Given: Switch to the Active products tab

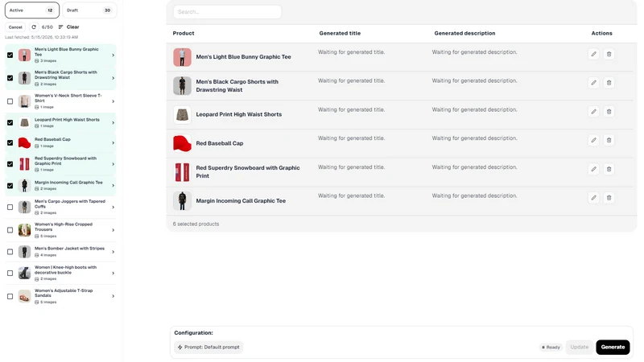Looking at the screenshot, I should click(x=32, y=10).
